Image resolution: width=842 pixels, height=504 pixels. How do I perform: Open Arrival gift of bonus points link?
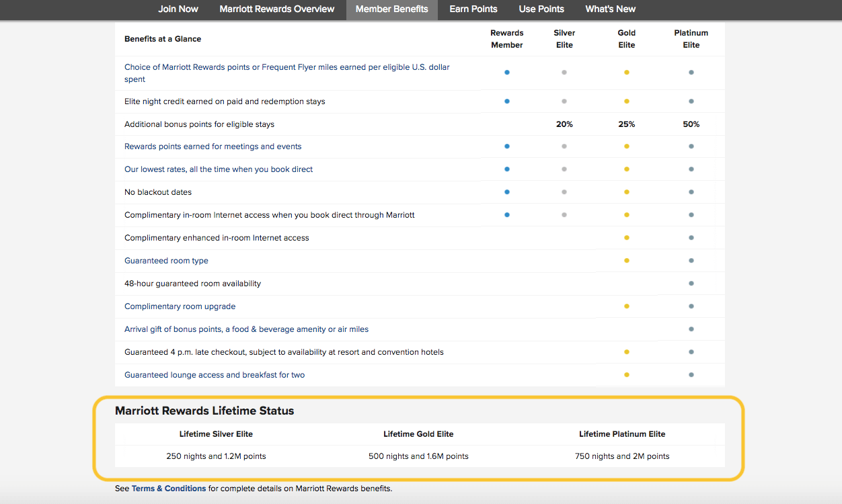click(247, 329)
